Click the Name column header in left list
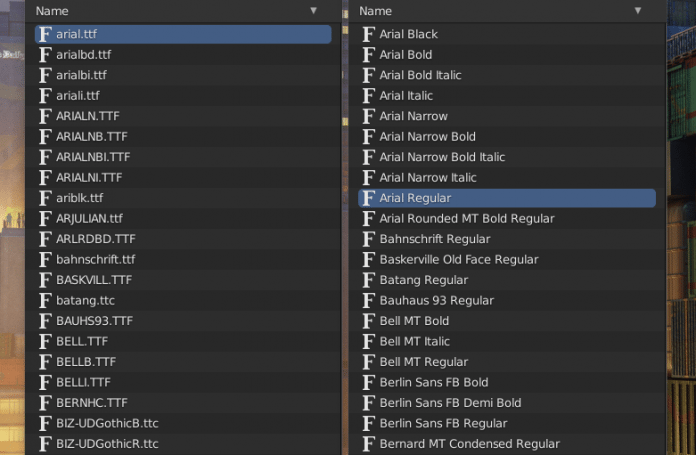 [183, 11]
